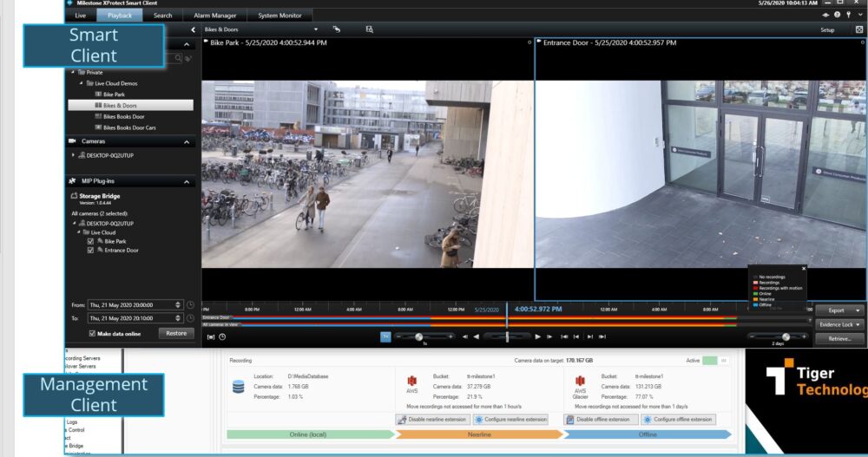Image resolution: width=868 pixels, height=457 pixels.
Task: Click the search-in-view icon in toolbar
Action: (369, 29)
